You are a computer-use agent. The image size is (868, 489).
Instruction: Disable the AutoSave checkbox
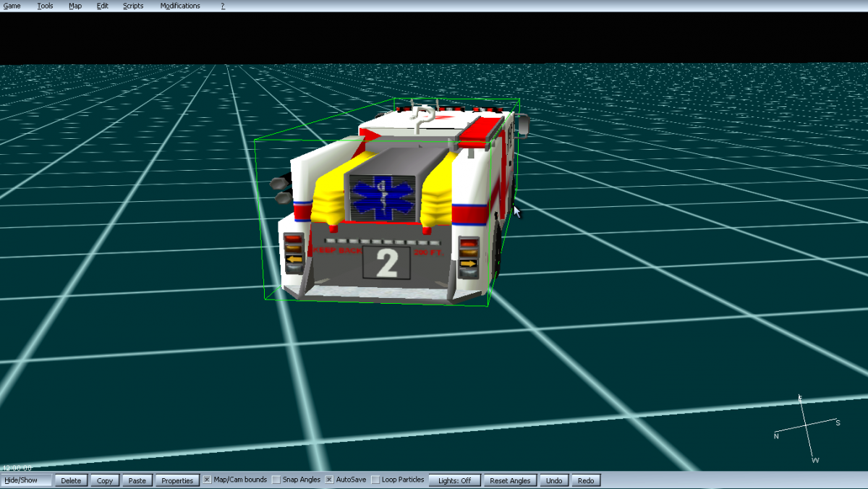[329, 480]
